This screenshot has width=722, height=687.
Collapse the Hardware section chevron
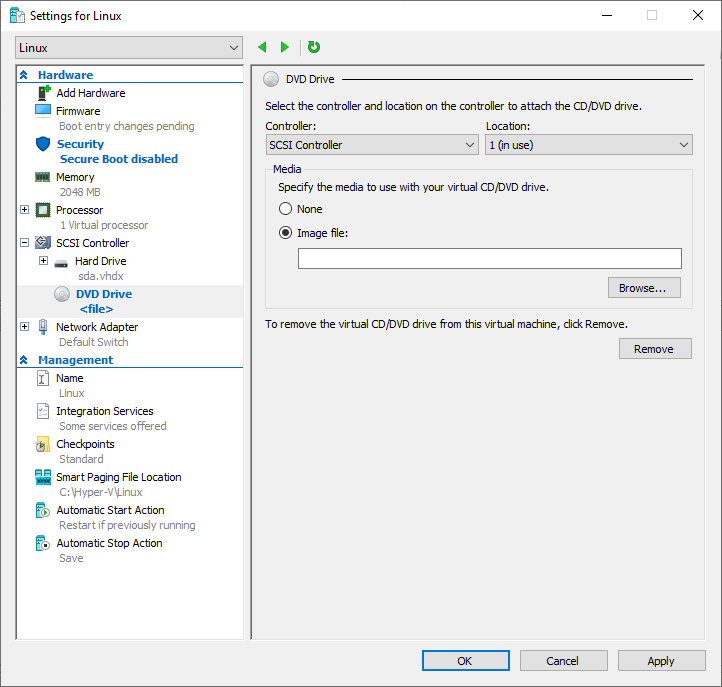(24, 75)
